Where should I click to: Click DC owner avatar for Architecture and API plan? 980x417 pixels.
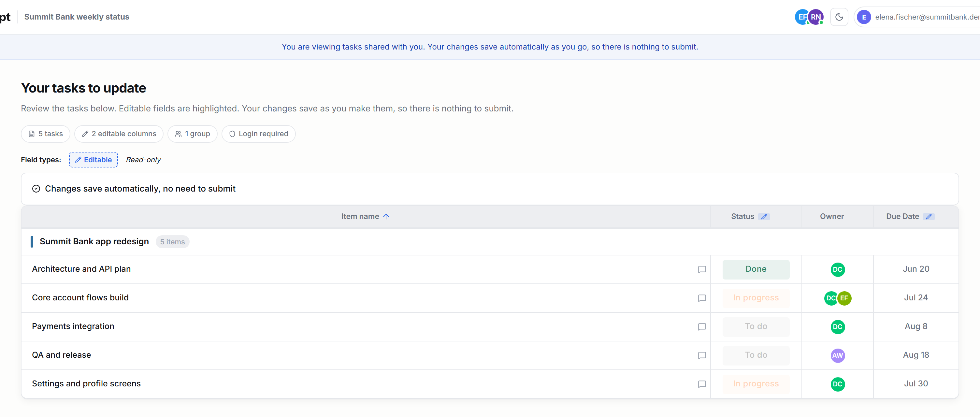[x=837, y=269]
